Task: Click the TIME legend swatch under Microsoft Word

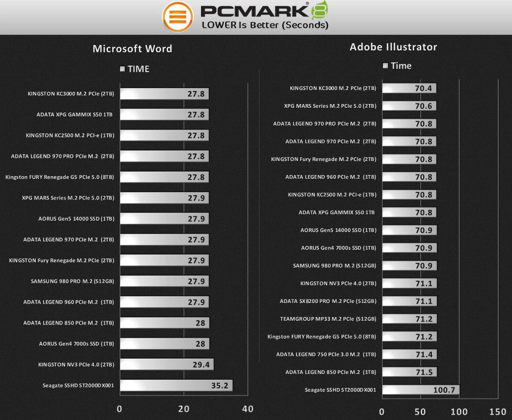Action: [x=122, y=69]
